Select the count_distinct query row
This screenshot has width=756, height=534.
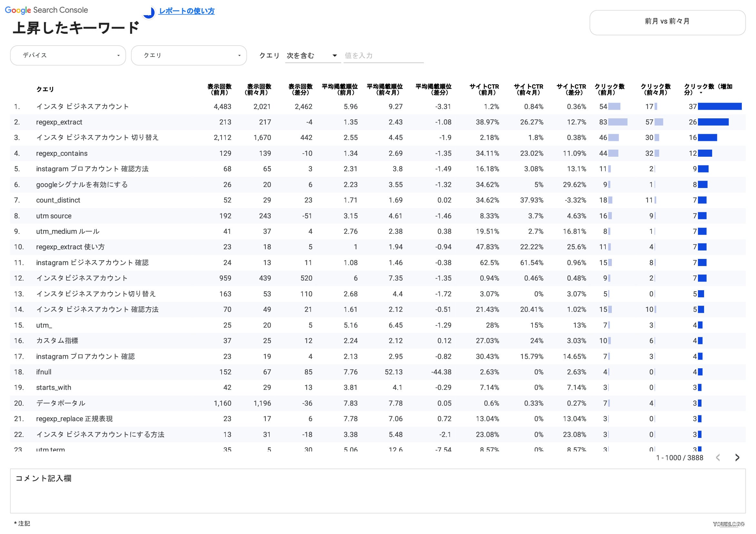point(378,200)
